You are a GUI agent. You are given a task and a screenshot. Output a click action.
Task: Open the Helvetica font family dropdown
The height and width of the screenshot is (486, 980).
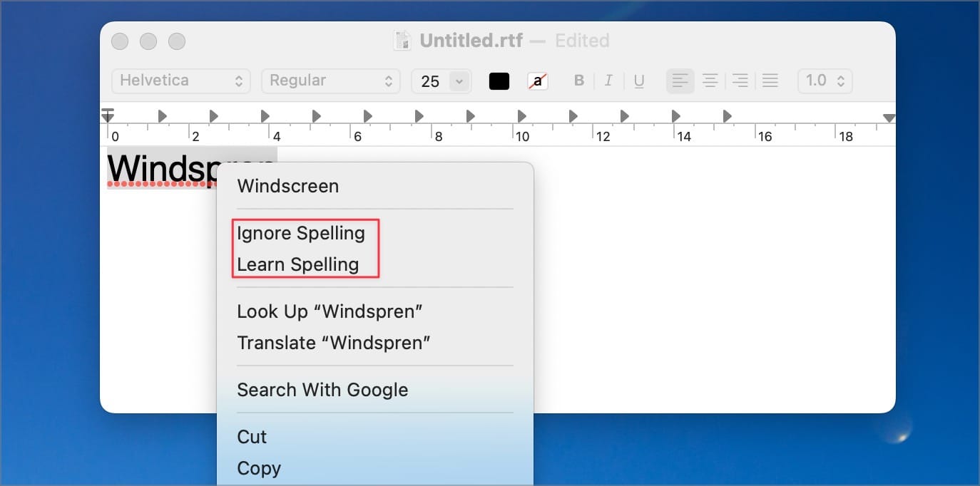[181, 81]
